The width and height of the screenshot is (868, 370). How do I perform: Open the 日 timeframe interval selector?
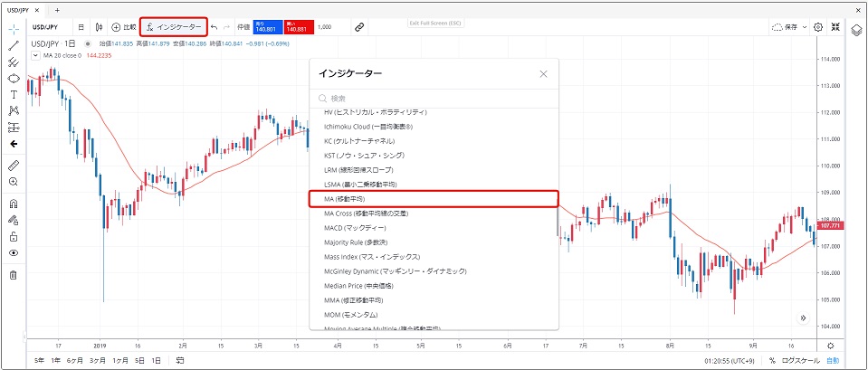(81, 26)
